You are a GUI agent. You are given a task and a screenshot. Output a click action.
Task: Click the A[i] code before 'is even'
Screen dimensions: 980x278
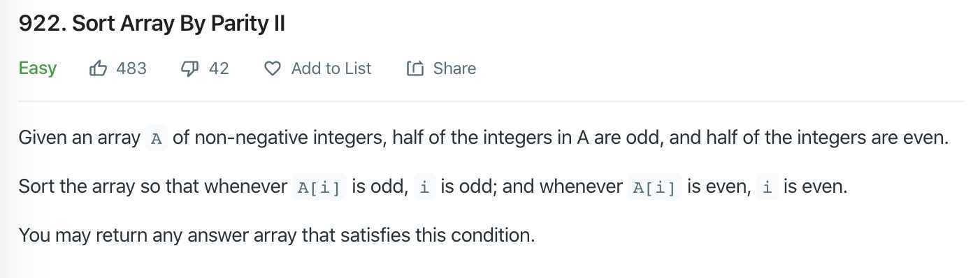tap(654, 187)
